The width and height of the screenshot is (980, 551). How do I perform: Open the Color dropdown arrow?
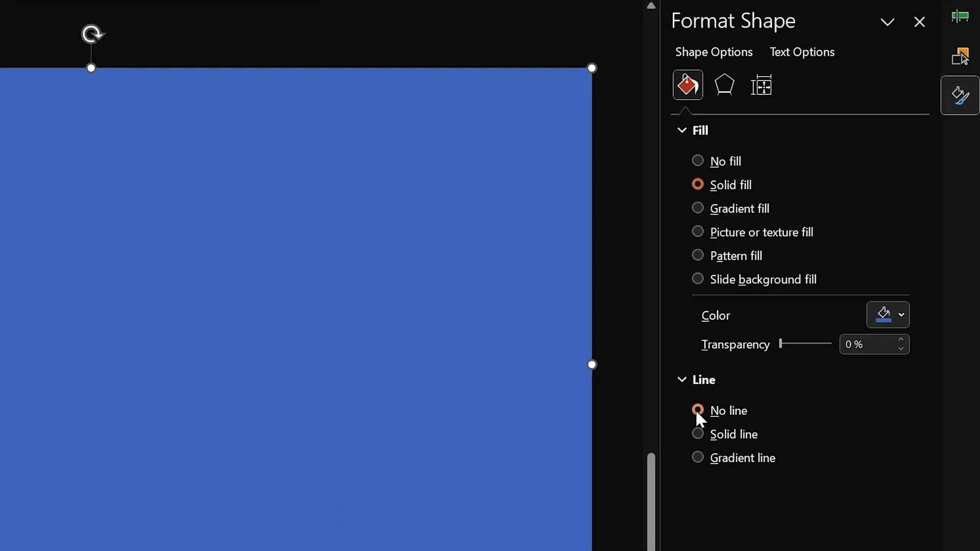[901, 315]
